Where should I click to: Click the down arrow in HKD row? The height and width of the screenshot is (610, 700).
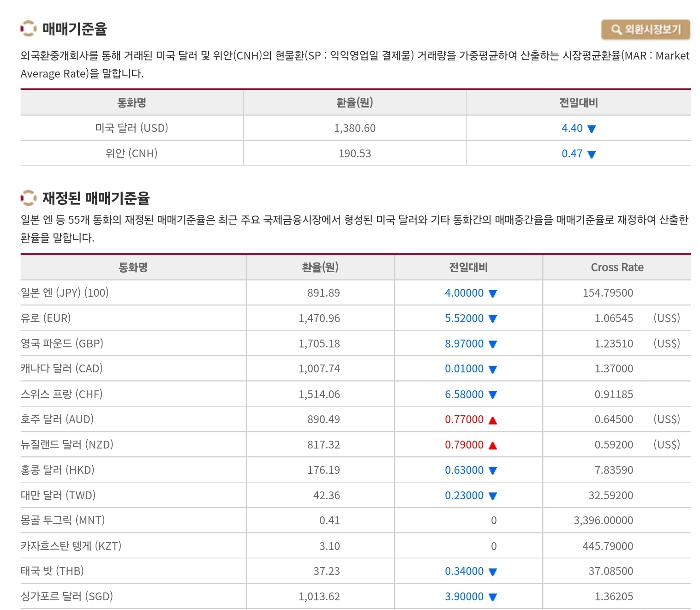pos(492,471)
